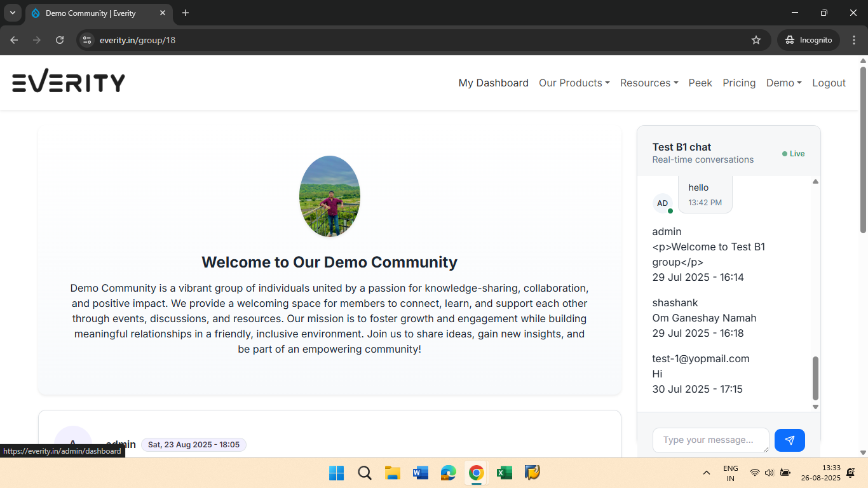This screenshot has width=868, height=488.
Task: Click the Logout link
Action: tap(829, 83)
